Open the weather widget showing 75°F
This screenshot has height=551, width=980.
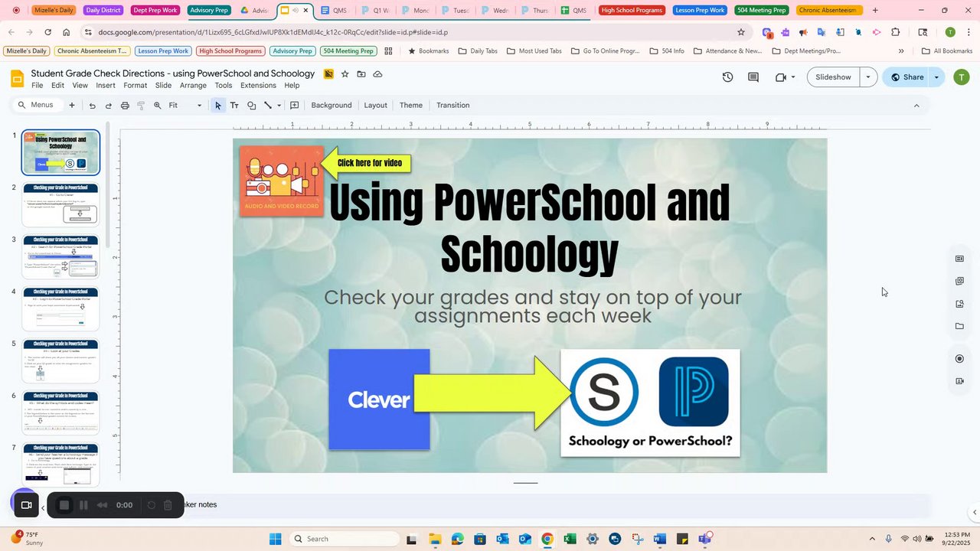[25, 539]
